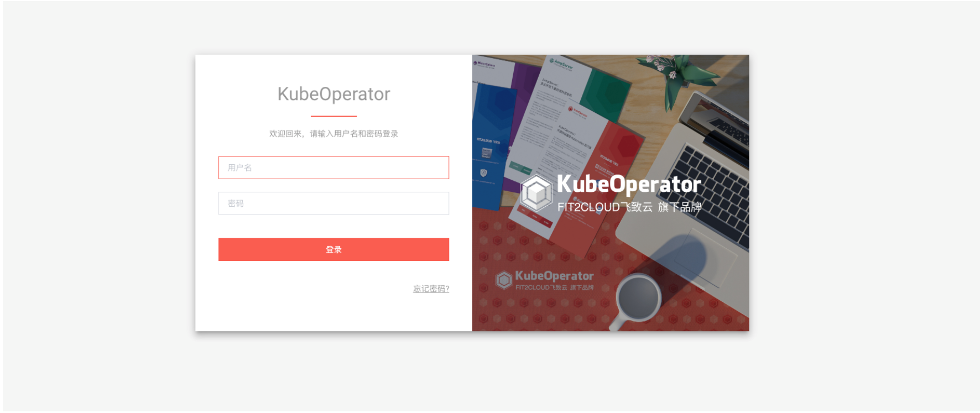Click the red divider line under the heading

tap(333, 116)
